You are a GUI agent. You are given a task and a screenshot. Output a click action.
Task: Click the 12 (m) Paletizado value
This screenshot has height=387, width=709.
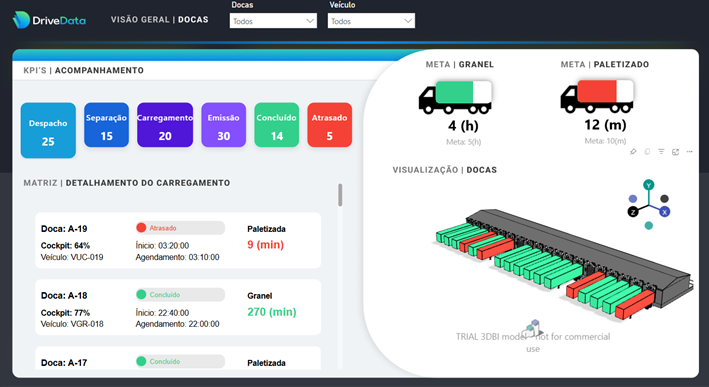tap(605, 124)
